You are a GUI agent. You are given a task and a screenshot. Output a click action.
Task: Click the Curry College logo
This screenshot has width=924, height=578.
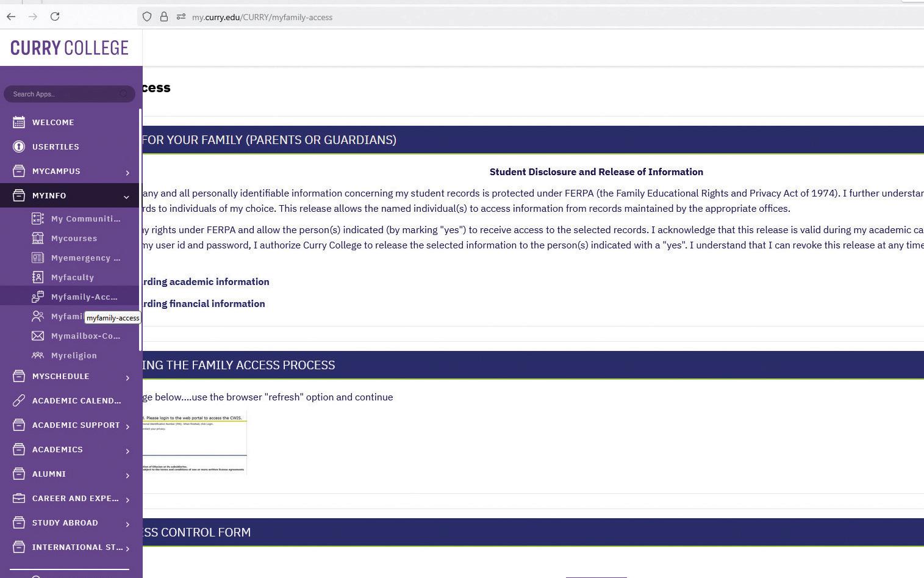(x=70, y=48)
